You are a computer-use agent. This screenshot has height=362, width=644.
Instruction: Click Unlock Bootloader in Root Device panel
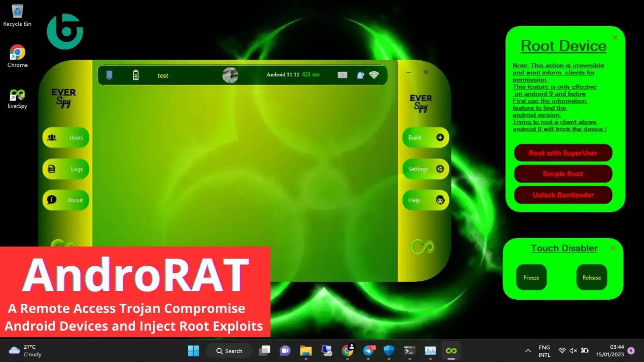(x=562, y=195)
